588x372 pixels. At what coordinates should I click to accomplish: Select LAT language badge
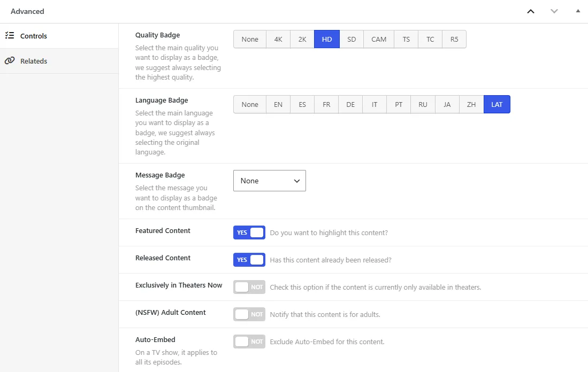(x=497, y=105)
